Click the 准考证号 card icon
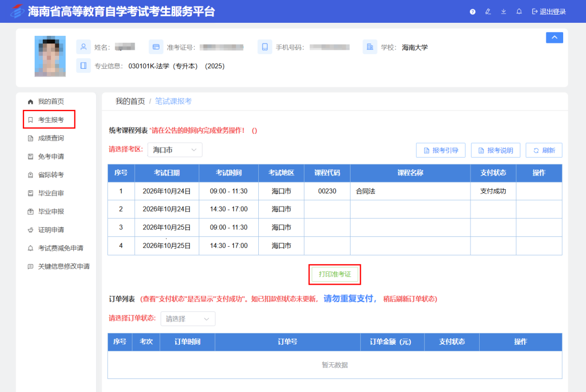 pyautogui.click(x=156, y=47)
